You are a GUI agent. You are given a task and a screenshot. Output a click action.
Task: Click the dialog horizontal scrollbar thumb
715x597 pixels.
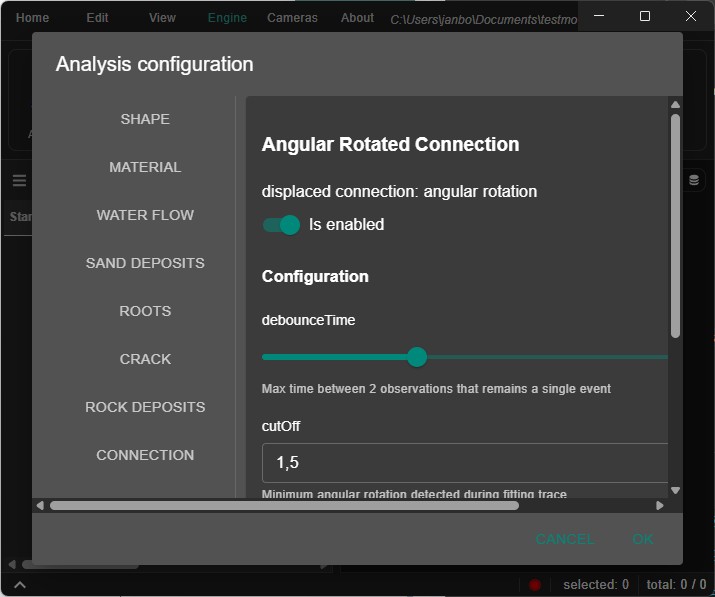pos(284,505)
